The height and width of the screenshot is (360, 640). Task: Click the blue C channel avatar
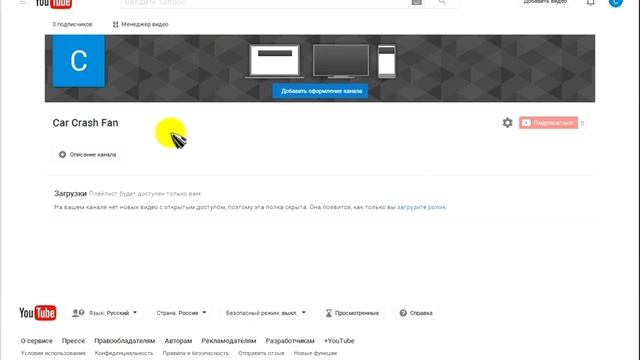(78, 61)
